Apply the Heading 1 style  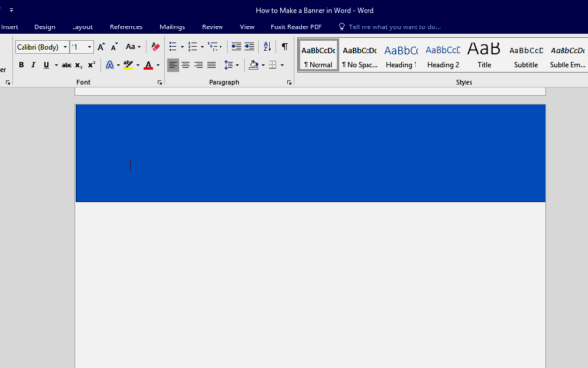coord(401,55)
